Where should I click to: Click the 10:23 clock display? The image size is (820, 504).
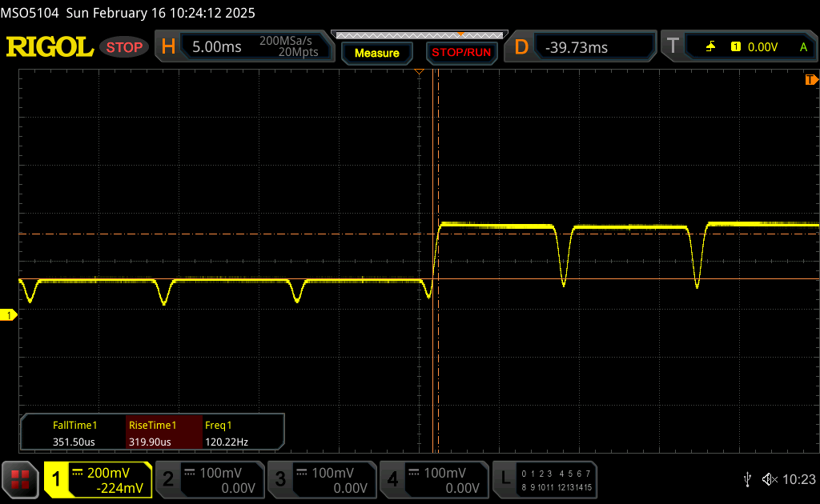(798, 479)
